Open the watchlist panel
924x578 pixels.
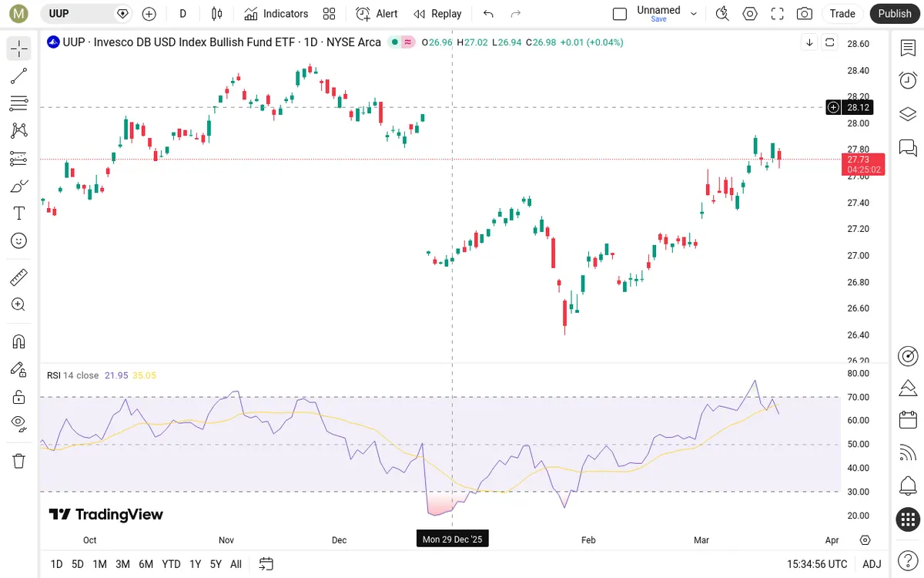tap(908, 49)
